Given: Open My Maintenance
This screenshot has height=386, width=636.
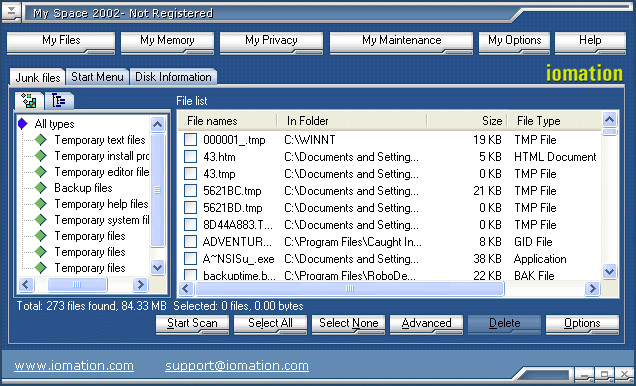Looking at the screenshot, I should click(401, 43).
